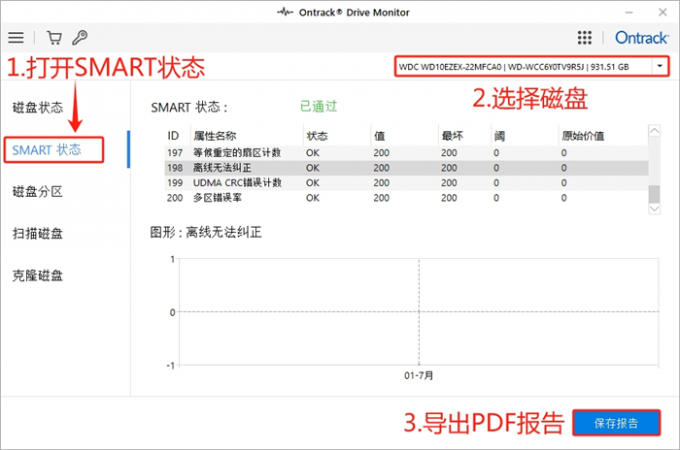The width and height of the screenshot is (680, 450).
Task: Click the table scrollbar up arrow
Action: [x=654, y=130]
